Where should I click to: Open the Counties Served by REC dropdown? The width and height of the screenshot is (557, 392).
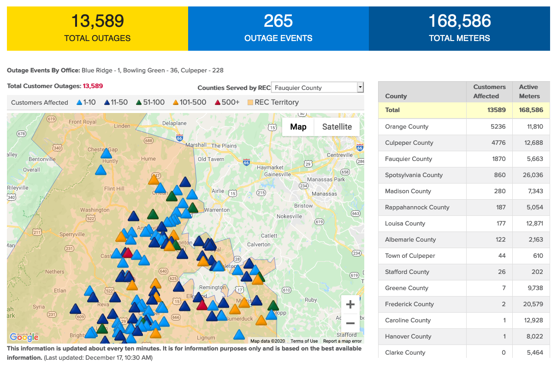317,88
